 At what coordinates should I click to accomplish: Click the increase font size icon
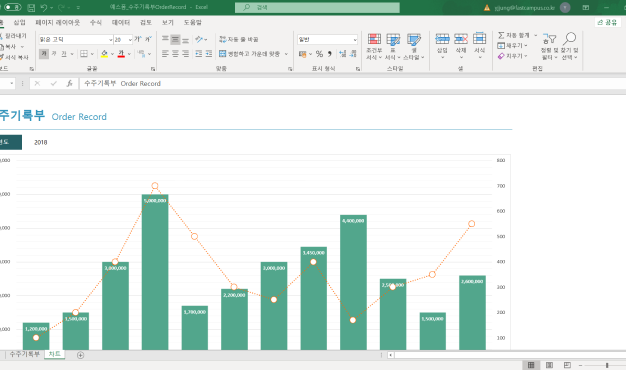[x=138, y=39]
